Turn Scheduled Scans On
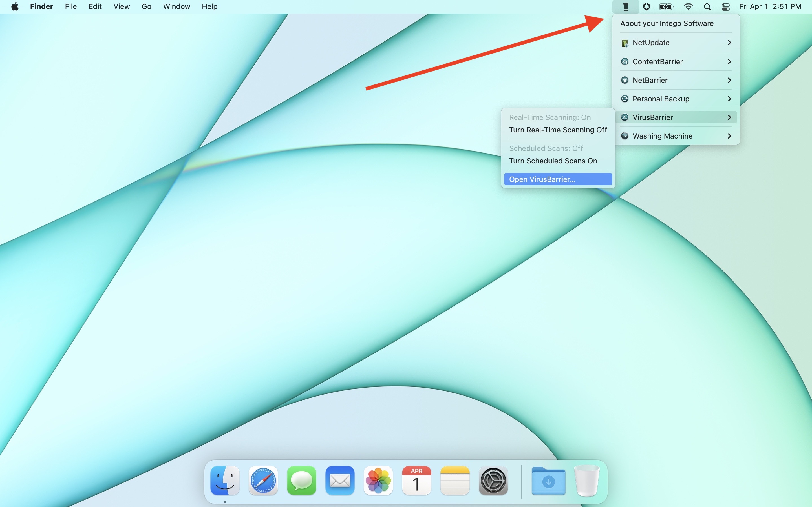The width and height of the screenshot is (812, 507). tap(553, 161)
